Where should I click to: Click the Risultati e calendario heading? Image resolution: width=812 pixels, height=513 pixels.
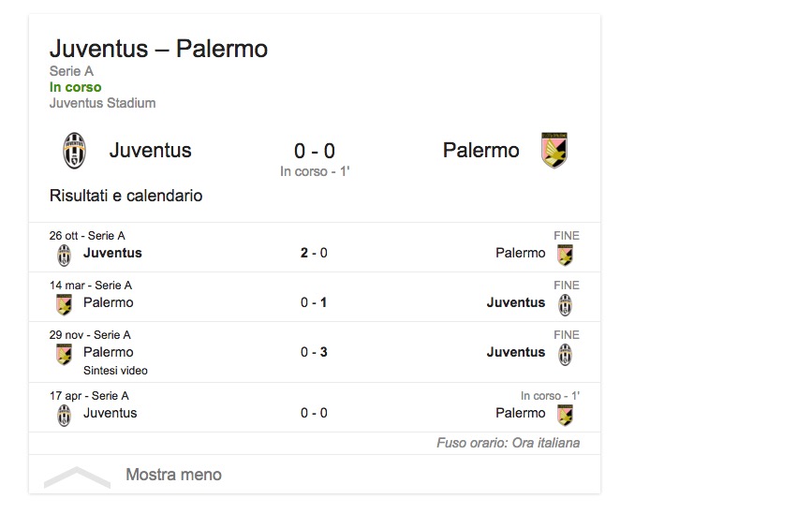(125, 196)
